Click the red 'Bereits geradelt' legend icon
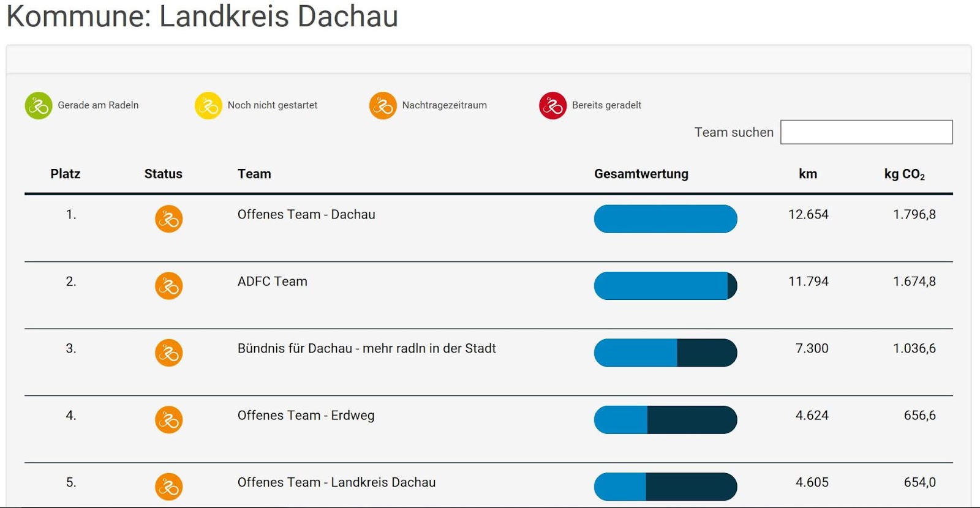Screen dimensions: 980x508 pos(552,106)
